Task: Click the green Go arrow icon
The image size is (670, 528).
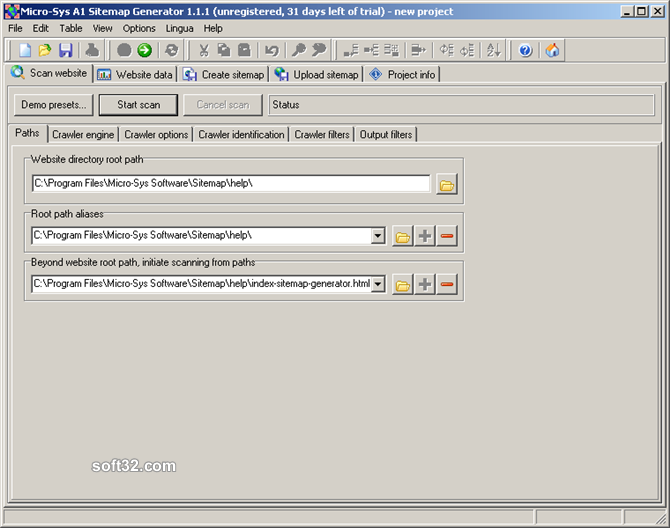Action: pos(145,50)
